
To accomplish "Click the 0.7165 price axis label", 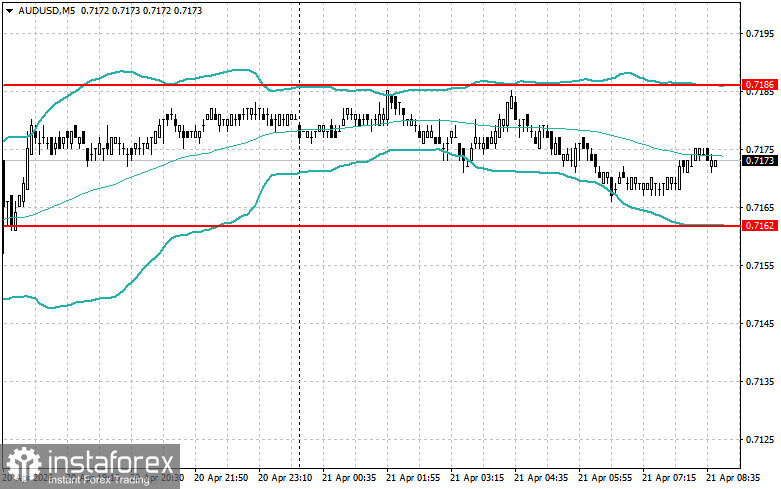I will (x=760, y=207).
